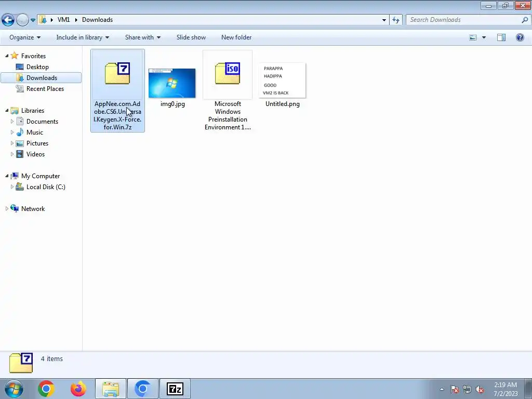Select the AppNee Adobe CS6 Keygen 7z archive
The image size is (532, 399).
(x=117, y=90)
